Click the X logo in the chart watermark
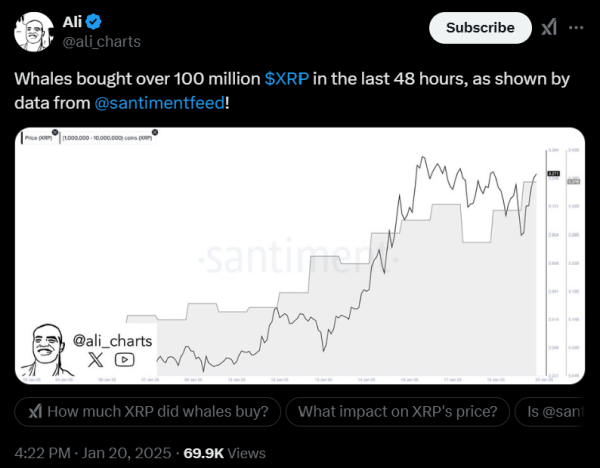 97,360
